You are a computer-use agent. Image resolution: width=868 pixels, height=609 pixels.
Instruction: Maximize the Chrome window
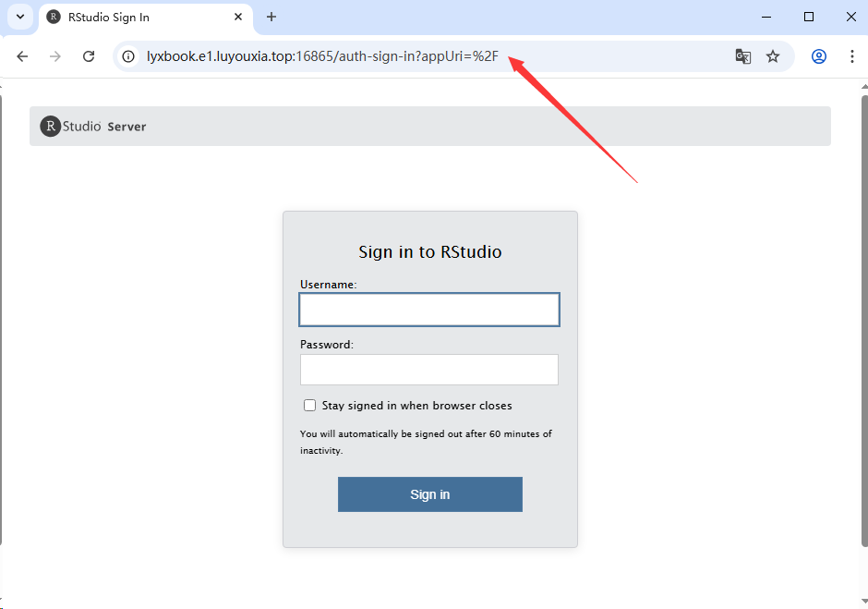[x=809, y=17]
